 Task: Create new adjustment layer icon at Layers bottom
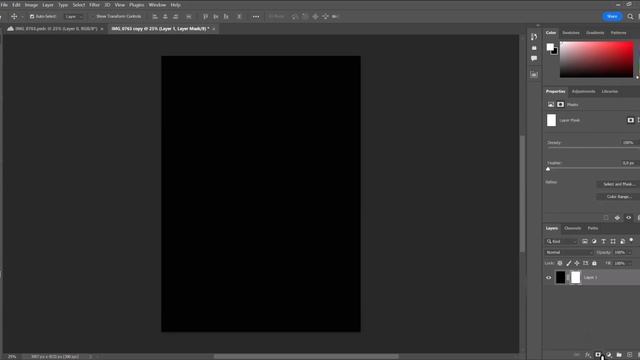pyautogui.click(x=609, y=355)
